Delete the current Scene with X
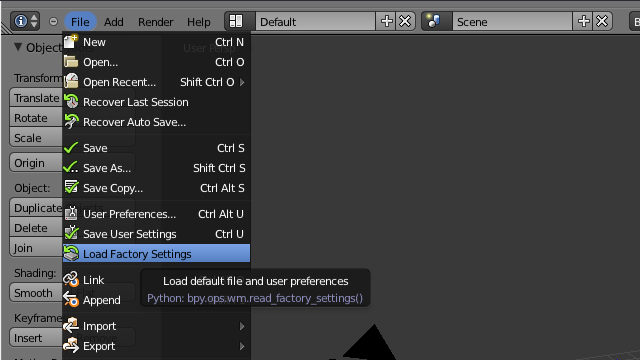 point(602,21)
